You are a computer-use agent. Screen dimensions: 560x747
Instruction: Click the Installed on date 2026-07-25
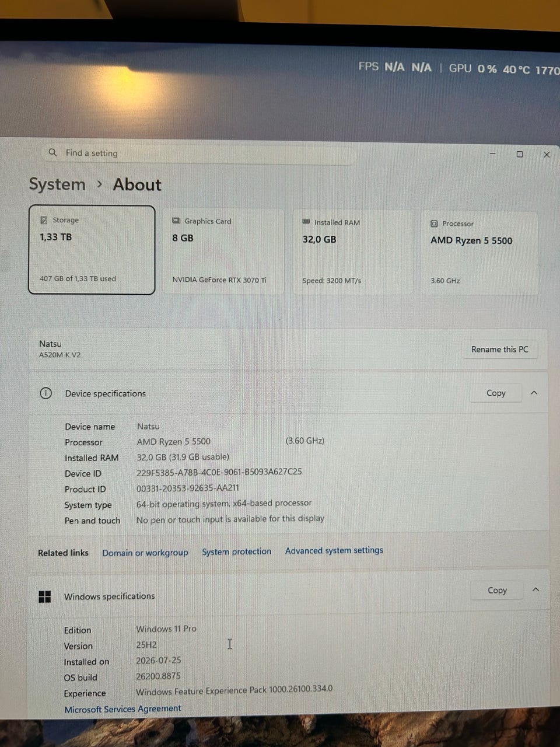click(159, 660)
